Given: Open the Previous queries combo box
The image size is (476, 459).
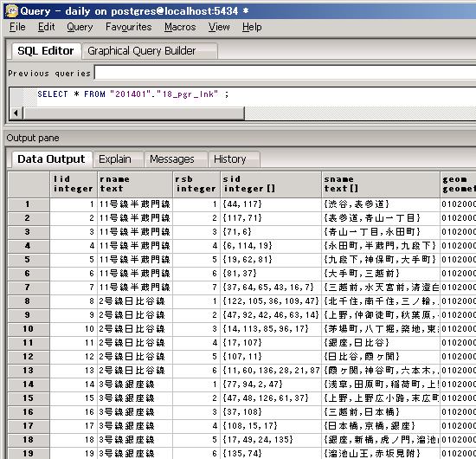Looking at the screenshot, I should 285,73.
